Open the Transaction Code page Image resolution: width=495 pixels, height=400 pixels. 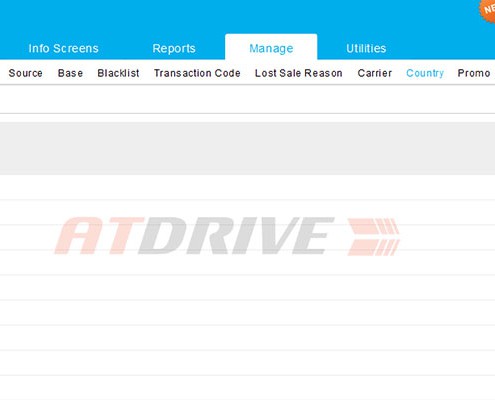pyautogui.click(x=197, y=73)
